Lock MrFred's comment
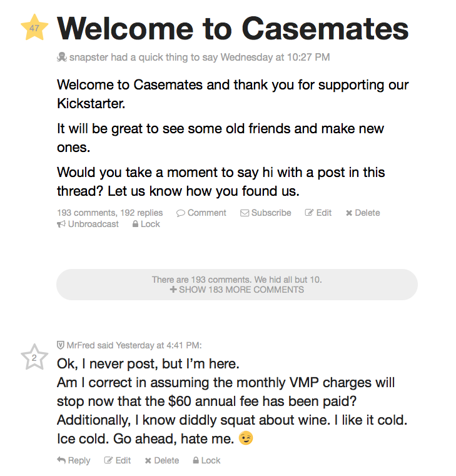Image resolution: width=456 pixels, height=476 pixels. pos(206,460)
